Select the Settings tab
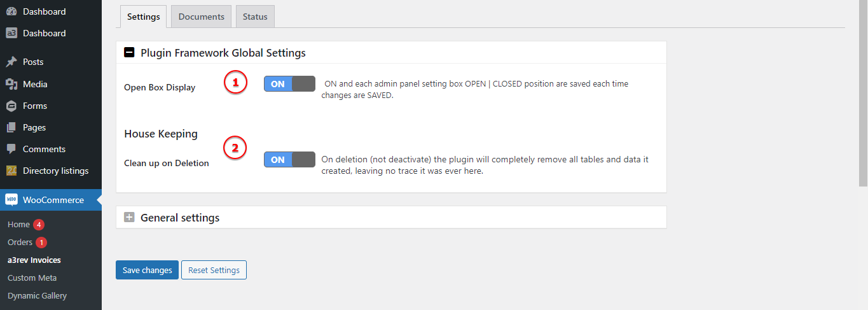 [143, 17]
